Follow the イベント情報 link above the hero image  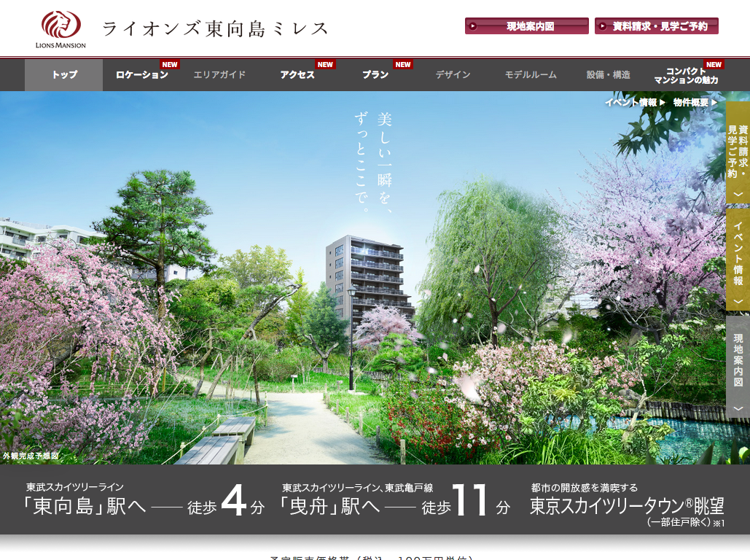[630, 103]
